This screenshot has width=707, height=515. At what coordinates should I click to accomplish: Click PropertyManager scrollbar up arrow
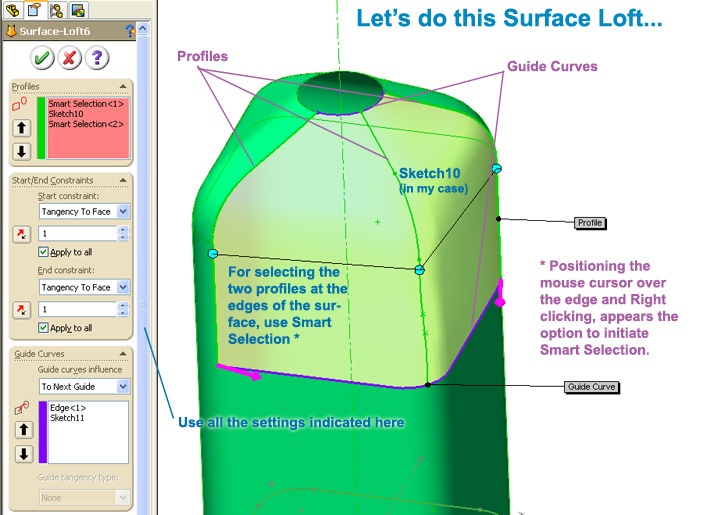(142, 29)
